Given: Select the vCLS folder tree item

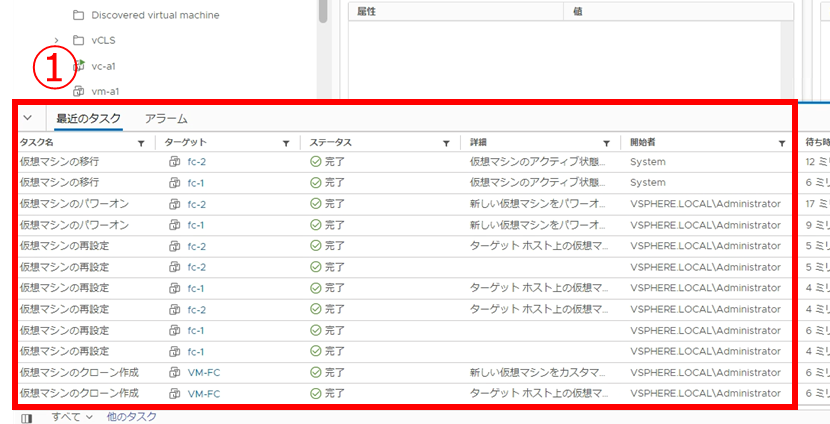Looking at the screenshot, I should (x=103, y=40).
